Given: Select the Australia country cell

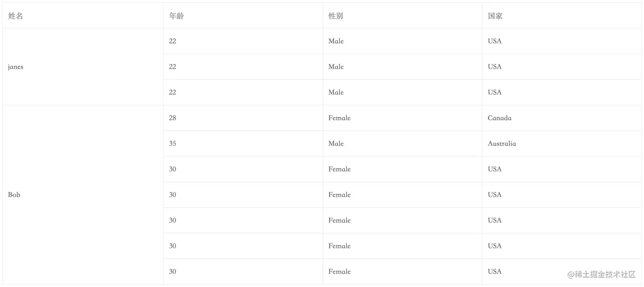Looking at the screenshot, I should pyautogui.click(x=562, y=144).
